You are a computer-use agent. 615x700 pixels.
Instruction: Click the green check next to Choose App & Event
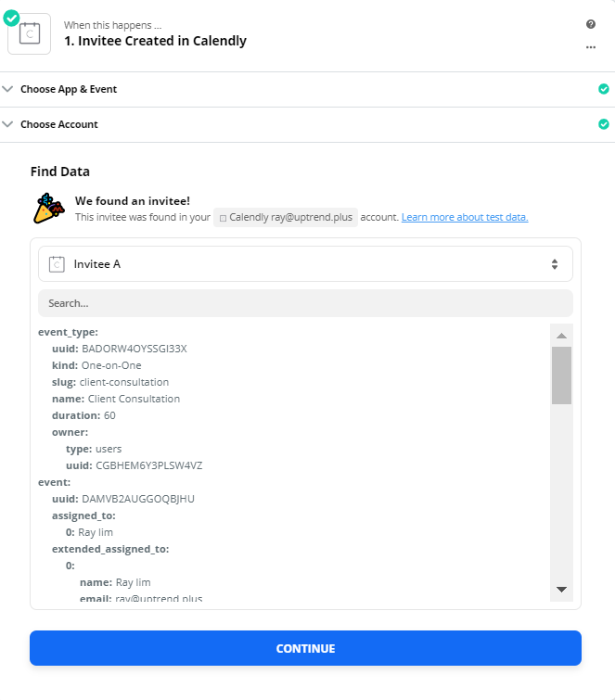(x=603, y=89)
